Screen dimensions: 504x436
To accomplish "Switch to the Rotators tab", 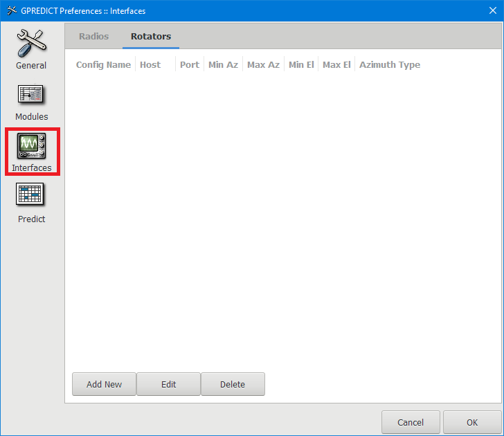I will click(151, 36).
